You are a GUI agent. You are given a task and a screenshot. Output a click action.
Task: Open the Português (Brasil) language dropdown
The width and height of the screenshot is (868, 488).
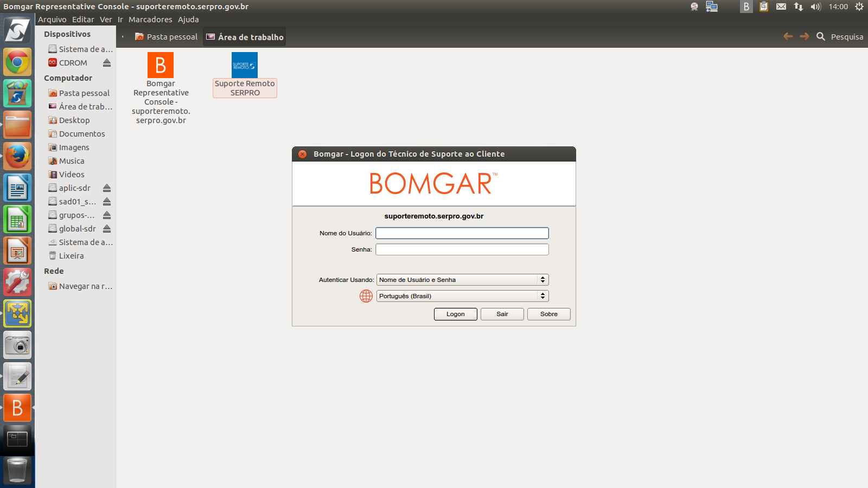(462, 296)
